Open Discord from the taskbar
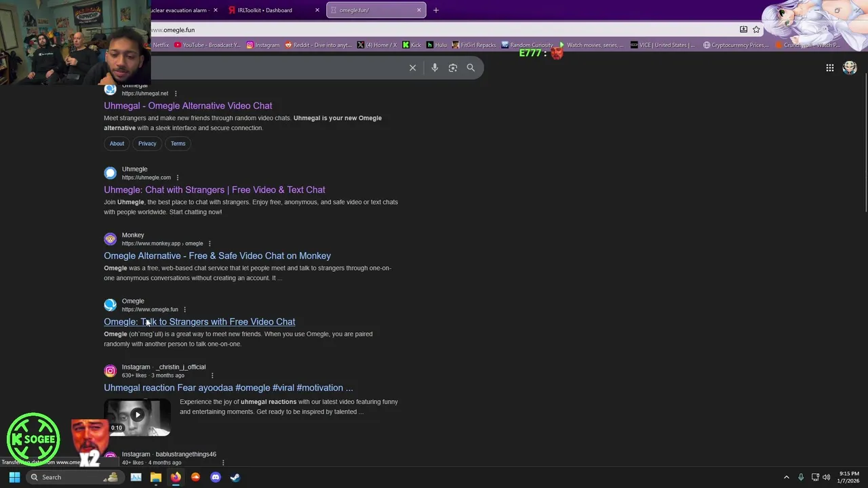 (x=216, y=477)
